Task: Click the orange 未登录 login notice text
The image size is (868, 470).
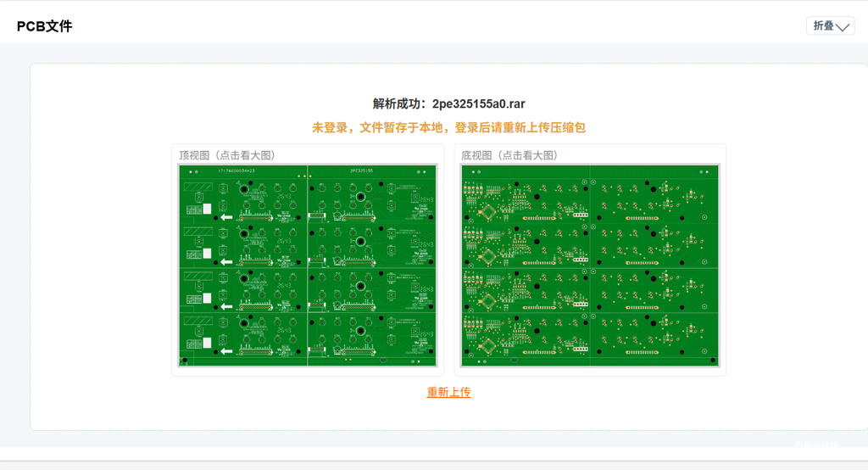Action: pos(448,128)
